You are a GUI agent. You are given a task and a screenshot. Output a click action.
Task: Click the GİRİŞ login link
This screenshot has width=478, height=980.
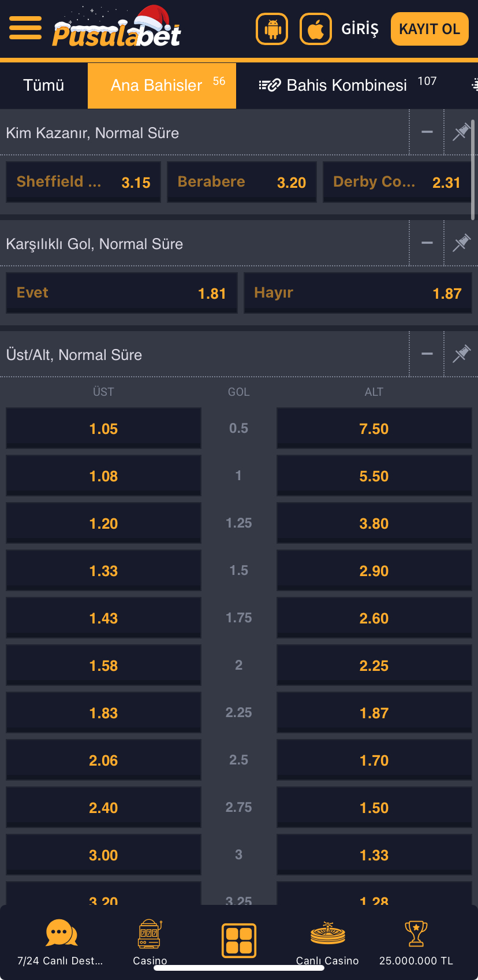pyautogui.click(x=360, y=29)
